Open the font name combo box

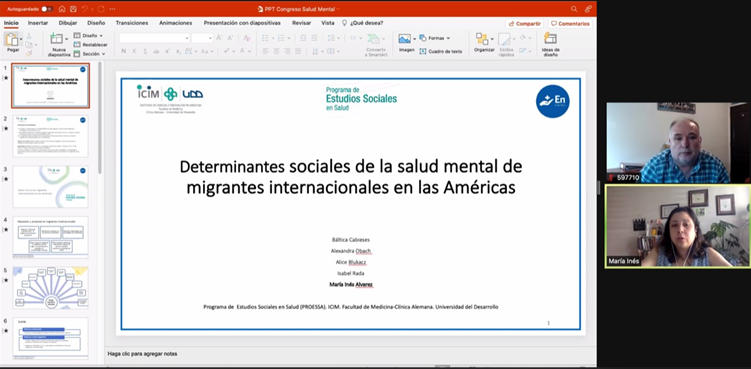(155, 38)
